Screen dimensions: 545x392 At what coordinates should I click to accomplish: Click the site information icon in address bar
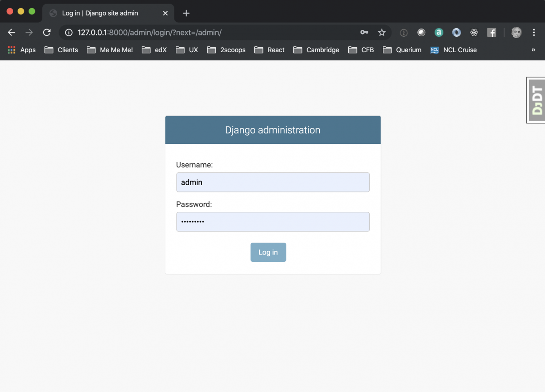pyautogui.click(x=69, y=32)
